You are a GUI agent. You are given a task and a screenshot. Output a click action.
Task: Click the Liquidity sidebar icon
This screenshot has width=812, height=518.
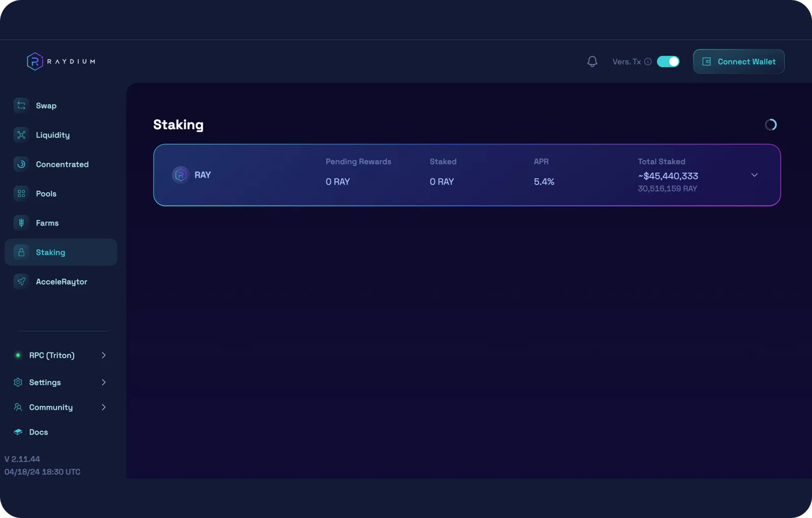point(21,135)
